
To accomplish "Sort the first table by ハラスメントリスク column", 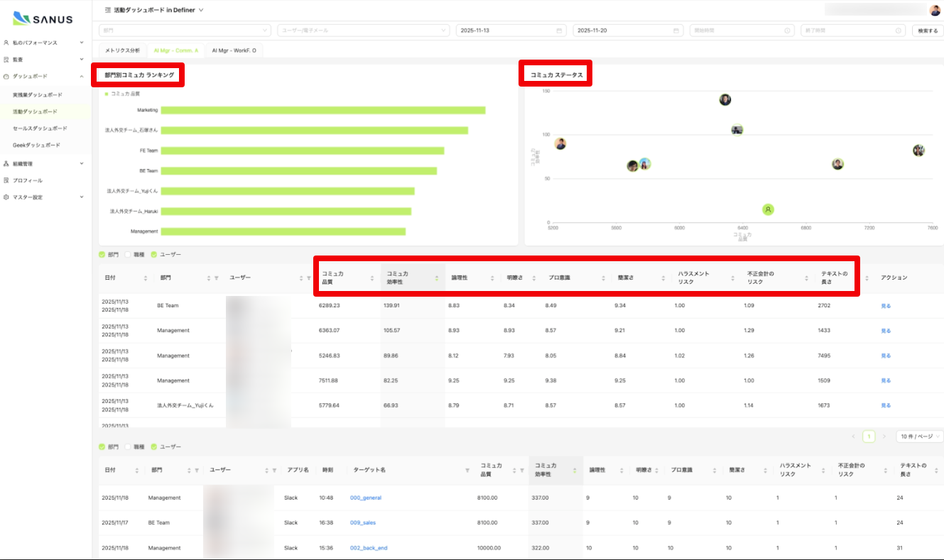I will 732,278.
